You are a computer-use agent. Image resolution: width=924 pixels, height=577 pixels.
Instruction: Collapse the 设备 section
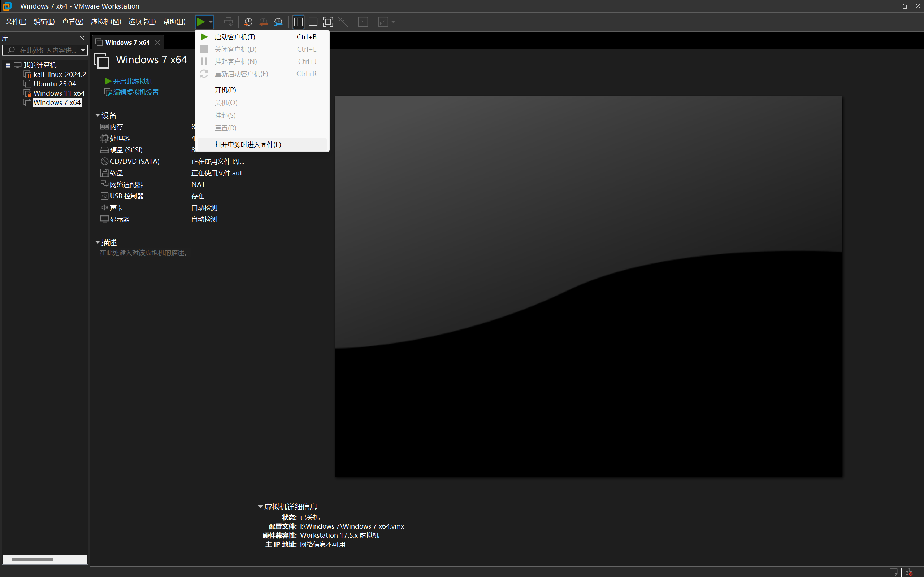click(x=97, y=115)
